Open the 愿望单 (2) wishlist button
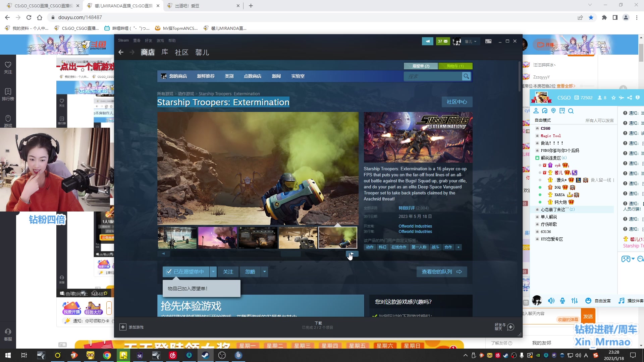Screen dimensions: 644x362 point(421,66)
